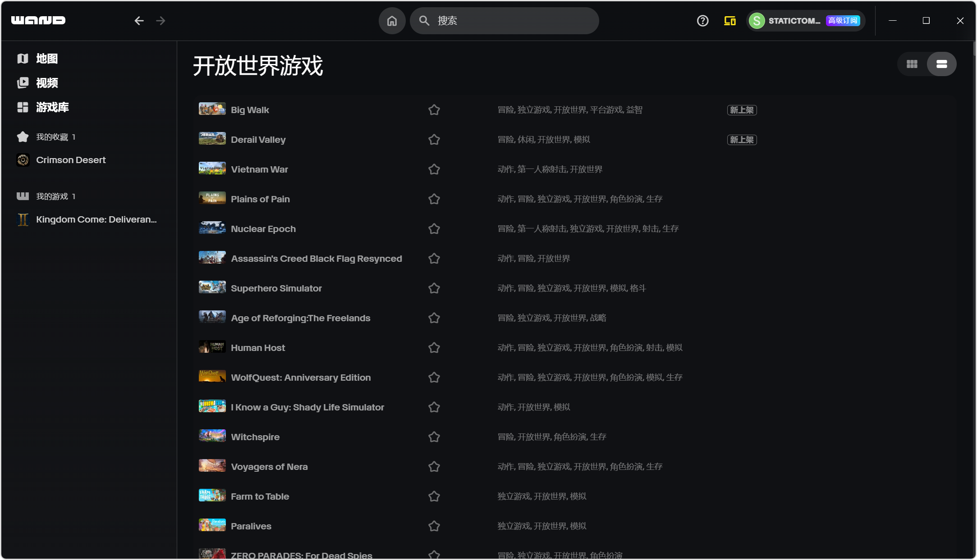This screenshot has height=560, width=977.
Task: Go back with the left arrow
Action: tap(139, 21)
